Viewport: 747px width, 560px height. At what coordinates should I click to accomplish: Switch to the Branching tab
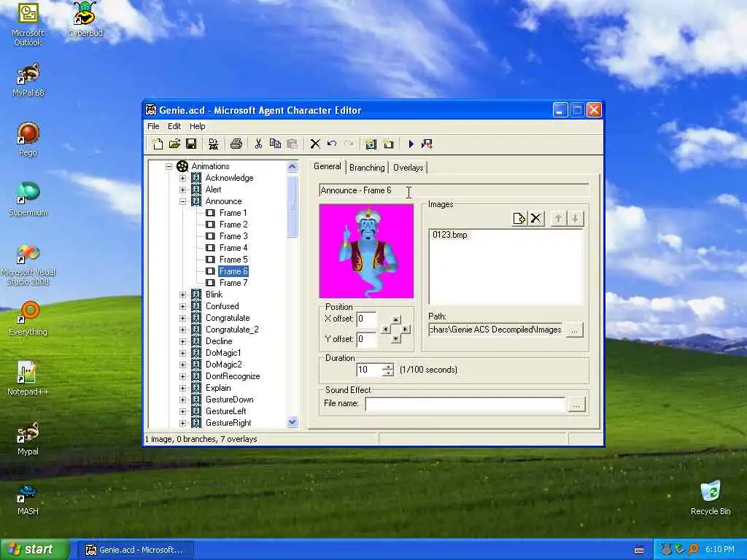(x=367, y=168)
